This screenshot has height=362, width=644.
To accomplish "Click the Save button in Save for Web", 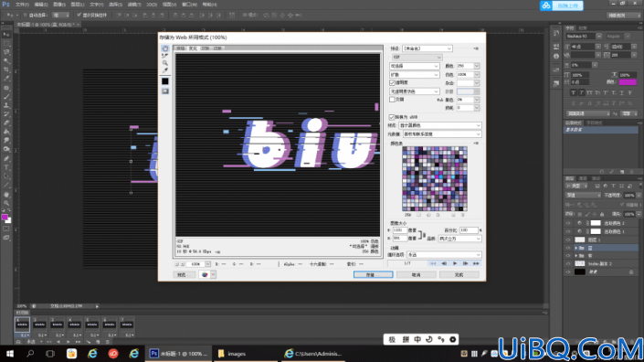I will pyautogui.click(x=373, y=274).
